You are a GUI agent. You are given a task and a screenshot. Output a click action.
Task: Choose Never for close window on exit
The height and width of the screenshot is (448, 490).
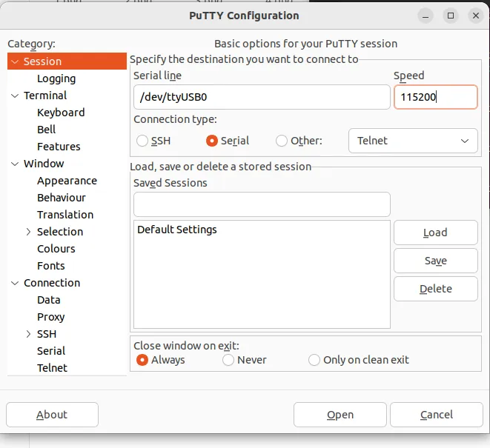[228, 360]
